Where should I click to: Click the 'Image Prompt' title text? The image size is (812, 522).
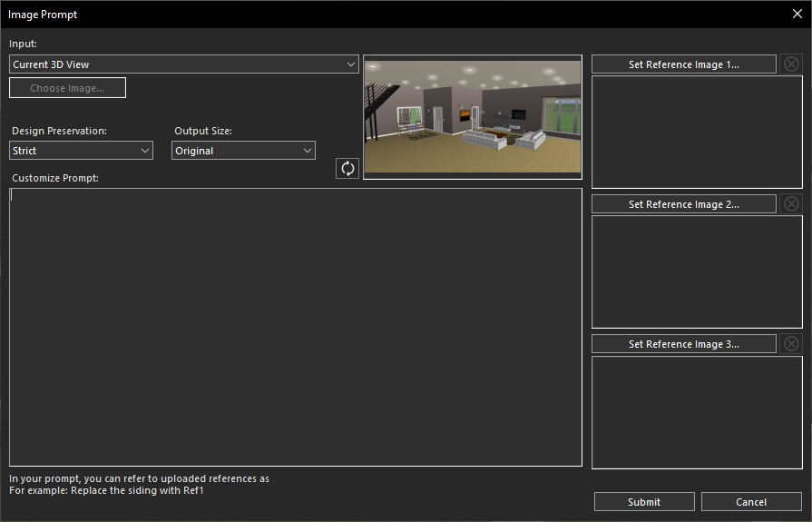43,15
